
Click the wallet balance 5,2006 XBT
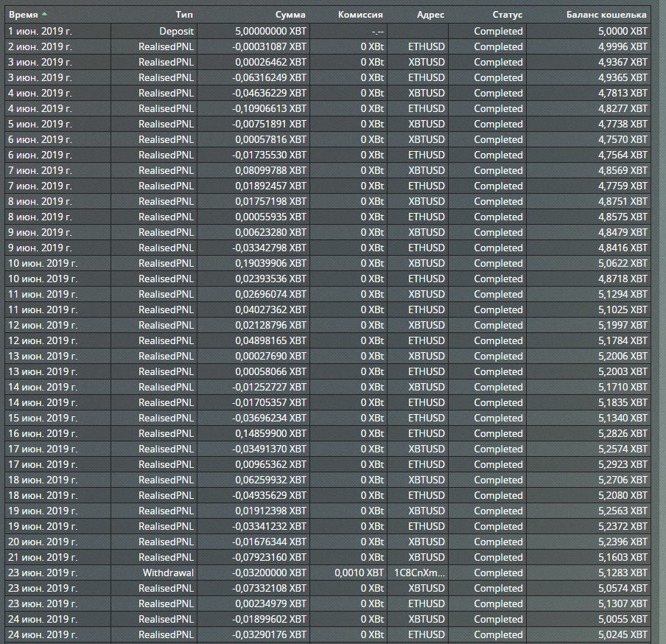[623, 356]
